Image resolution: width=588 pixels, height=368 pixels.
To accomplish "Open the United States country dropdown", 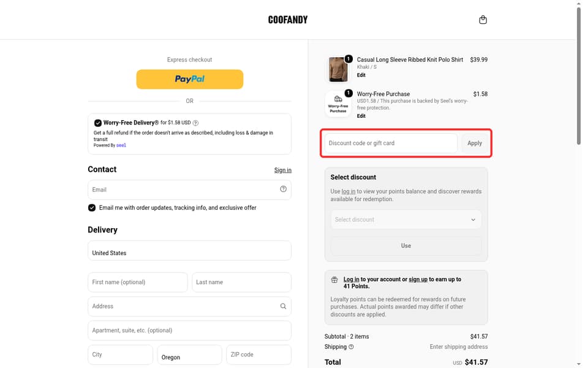I will [x=189, y=250].
